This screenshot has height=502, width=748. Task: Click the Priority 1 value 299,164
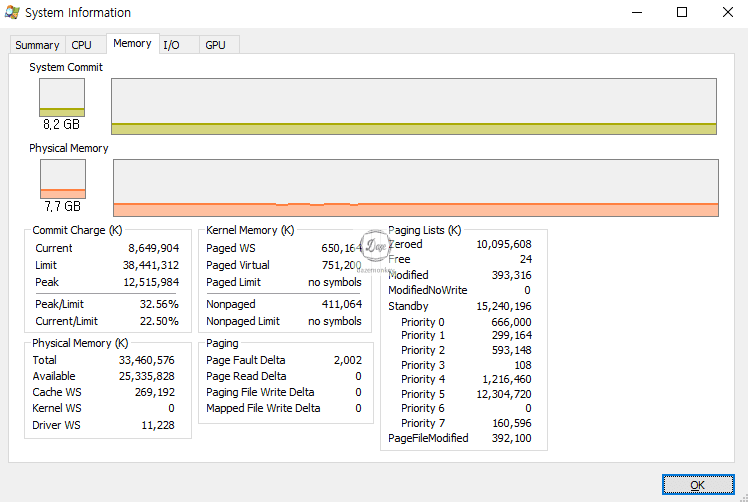tap(512, 335)
